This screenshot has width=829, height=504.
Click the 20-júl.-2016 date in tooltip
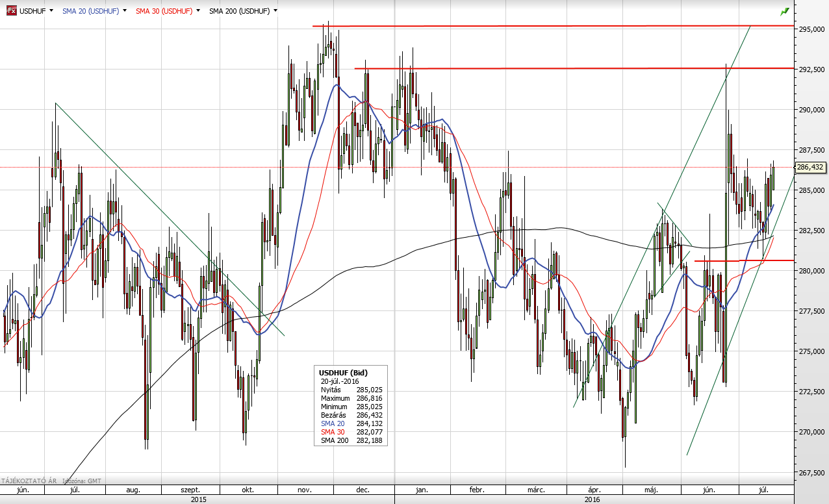click(339, 381)
